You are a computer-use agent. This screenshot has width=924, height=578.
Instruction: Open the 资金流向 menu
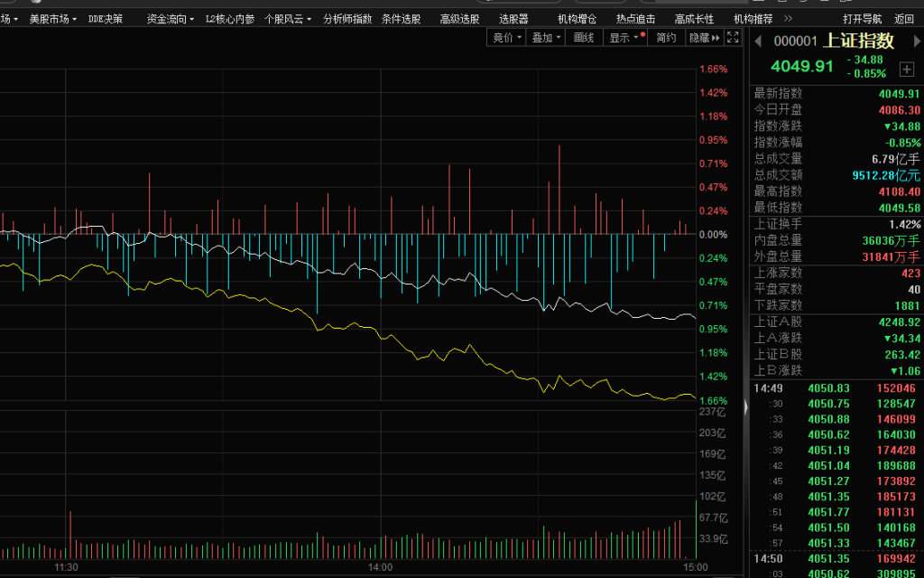[170, 18]
